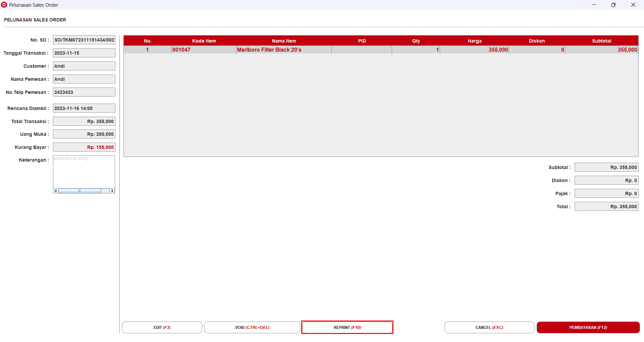This screenshot has height=342, width=644.
Task: Click the Nama Pemesan field
Action: click(84, 79)
